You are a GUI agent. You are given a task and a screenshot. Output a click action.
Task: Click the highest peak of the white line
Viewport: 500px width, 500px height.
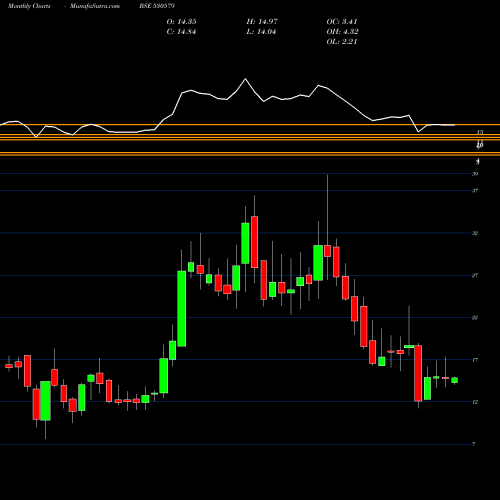(245, 79)
